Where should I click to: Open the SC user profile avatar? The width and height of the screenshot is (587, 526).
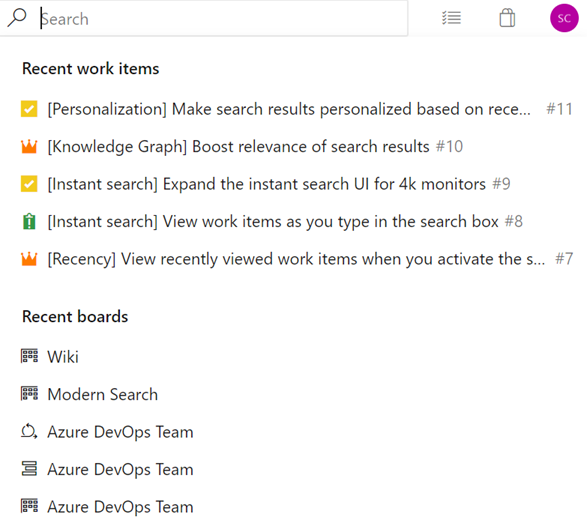564,18
